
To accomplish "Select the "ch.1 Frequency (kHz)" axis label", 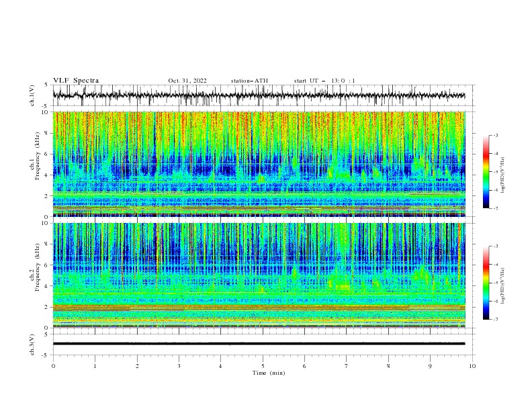I will click(x=34, y=156).
